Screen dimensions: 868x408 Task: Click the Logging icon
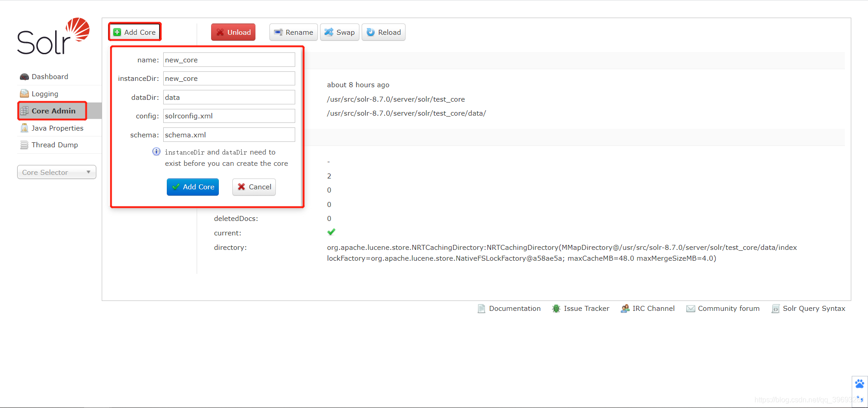(24, 94)
